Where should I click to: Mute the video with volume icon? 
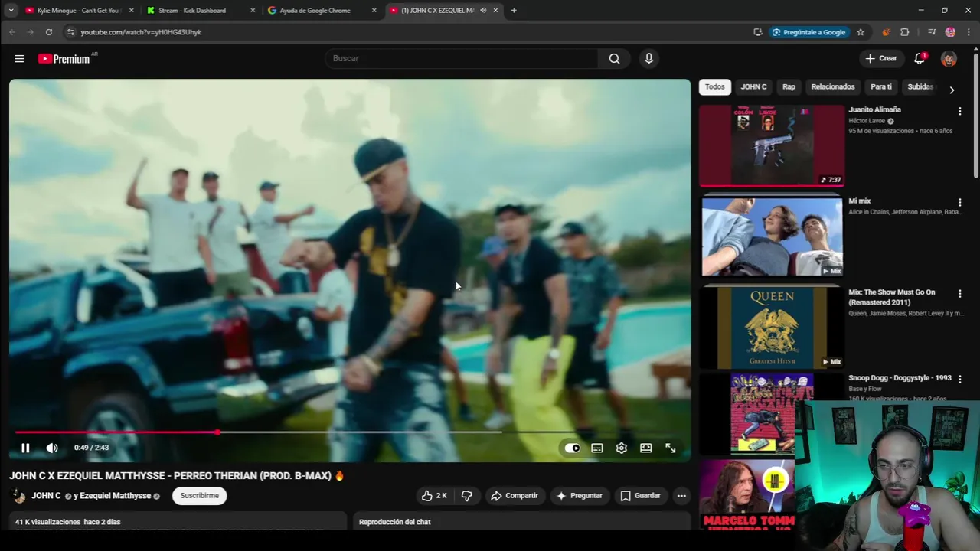pos(51,448)
